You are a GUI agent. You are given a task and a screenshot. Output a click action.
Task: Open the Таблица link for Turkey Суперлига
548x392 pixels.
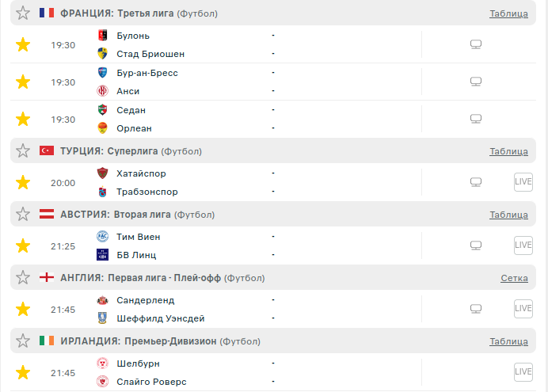(508, 151)
